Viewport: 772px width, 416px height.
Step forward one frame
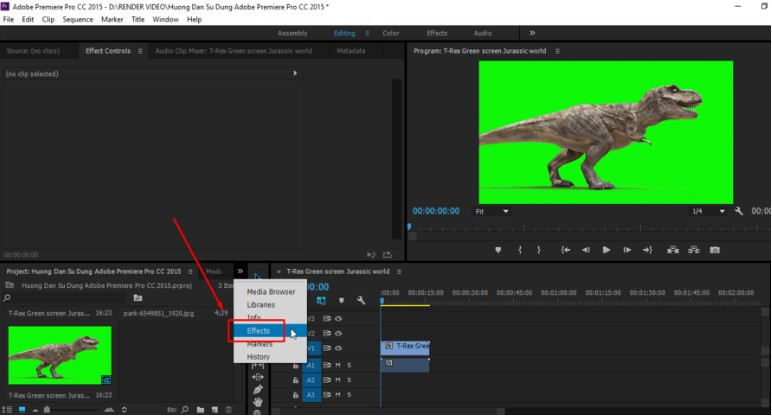(x=627, y=250)
